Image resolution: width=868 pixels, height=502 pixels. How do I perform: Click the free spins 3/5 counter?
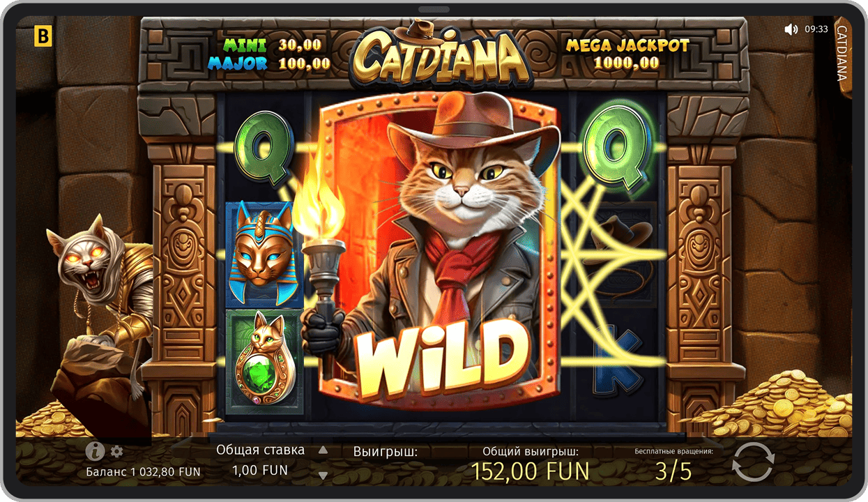tap(673, 472)
